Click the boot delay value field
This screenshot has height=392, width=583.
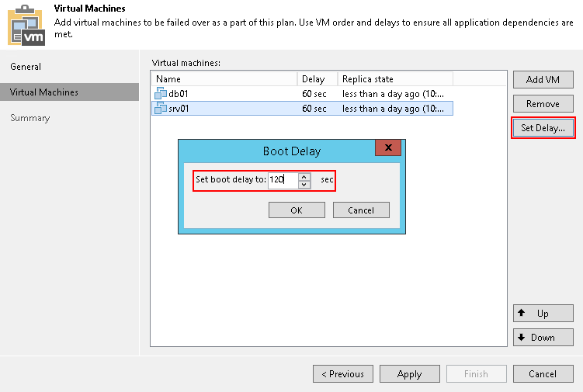282,180
